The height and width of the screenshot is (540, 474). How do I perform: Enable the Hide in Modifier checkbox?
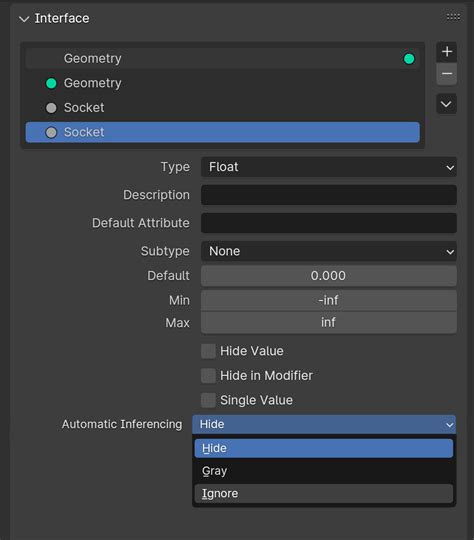click(208, 376)
